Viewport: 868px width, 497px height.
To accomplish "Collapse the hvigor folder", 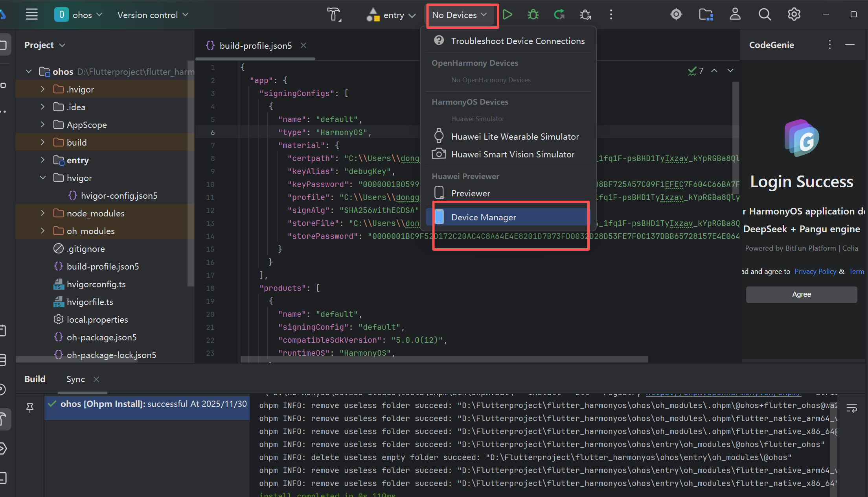I will click(42, 178).
